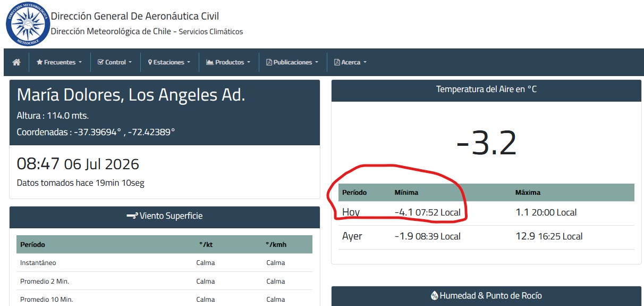Click the star icon beside Frecuentes
Viewport: 644px width, 306px height.
(39, 62)
